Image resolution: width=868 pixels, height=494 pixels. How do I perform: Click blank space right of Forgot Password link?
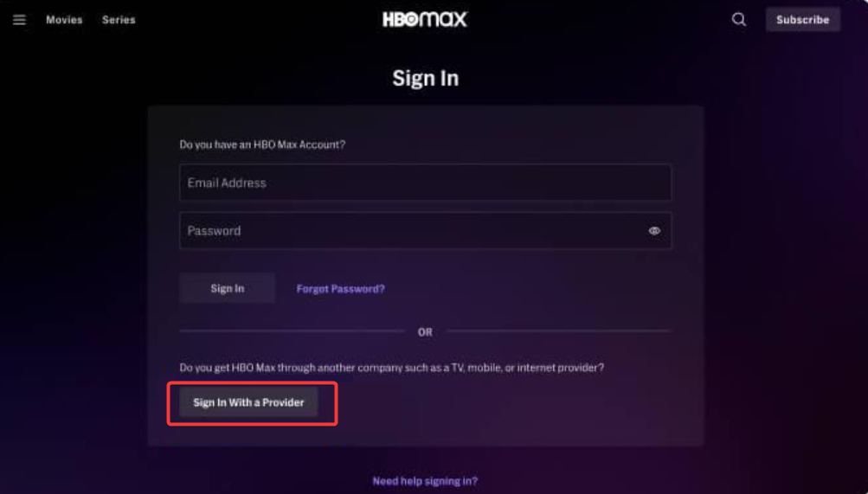[x=528, y=289]
